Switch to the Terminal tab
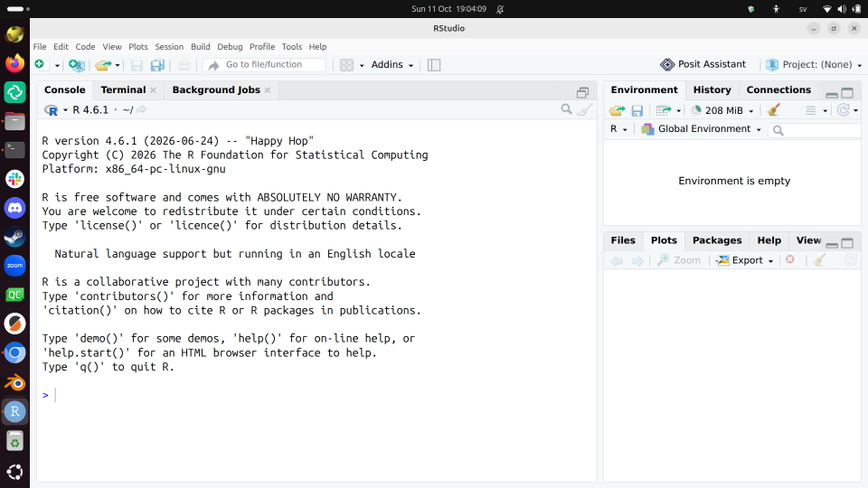 coord(123,89)
